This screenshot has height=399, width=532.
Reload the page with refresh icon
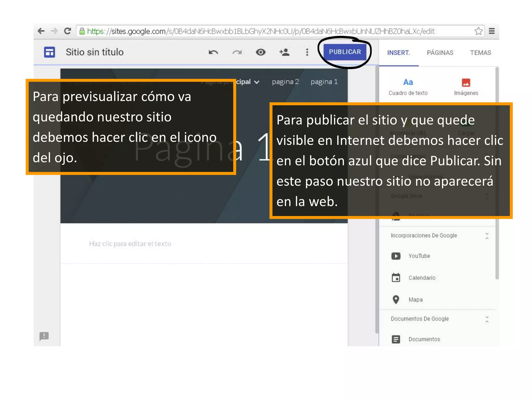68,31
